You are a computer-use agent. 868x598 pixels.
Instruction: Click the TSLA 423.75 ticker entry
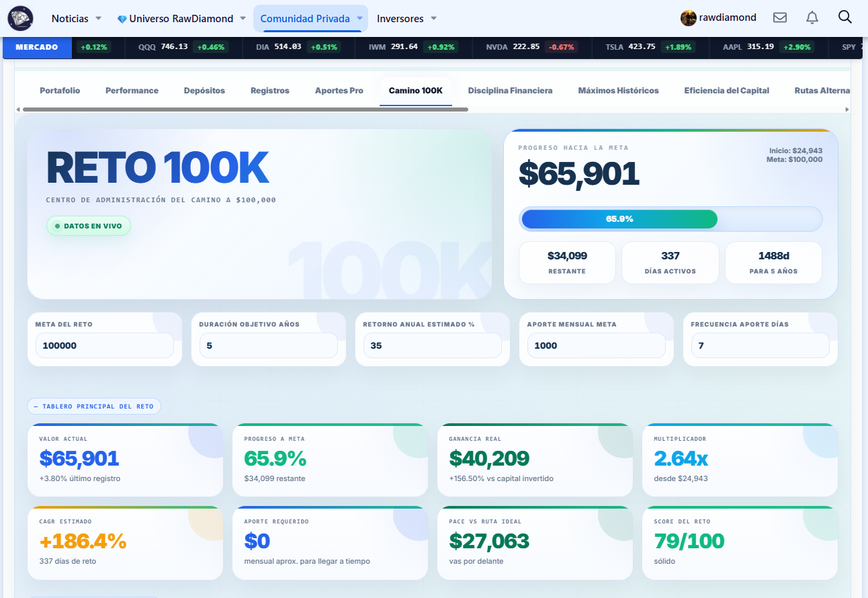[x=652, y=47]
